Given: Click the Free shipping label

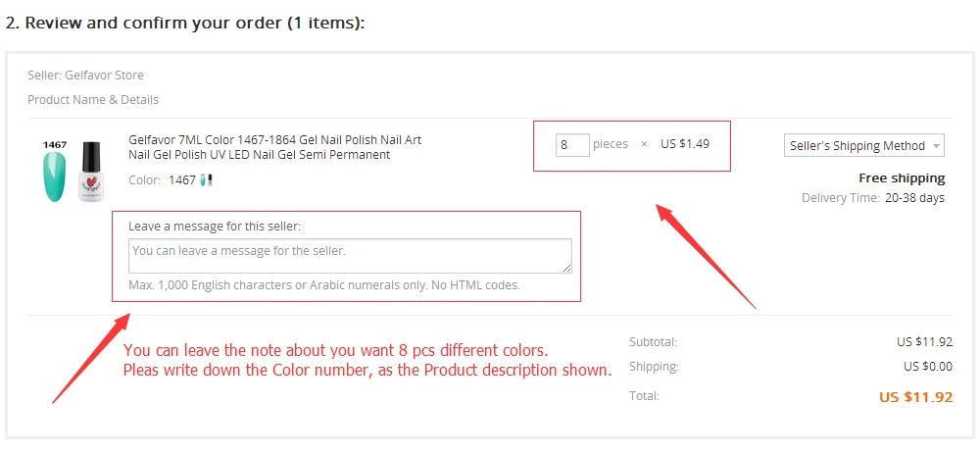Looking at the screenshot, I should [902, 178].
